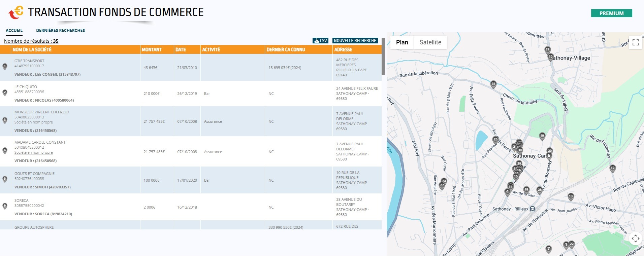The image size is (644, 256).
Task: Sort by Montant column header
Action: point(152,49)
